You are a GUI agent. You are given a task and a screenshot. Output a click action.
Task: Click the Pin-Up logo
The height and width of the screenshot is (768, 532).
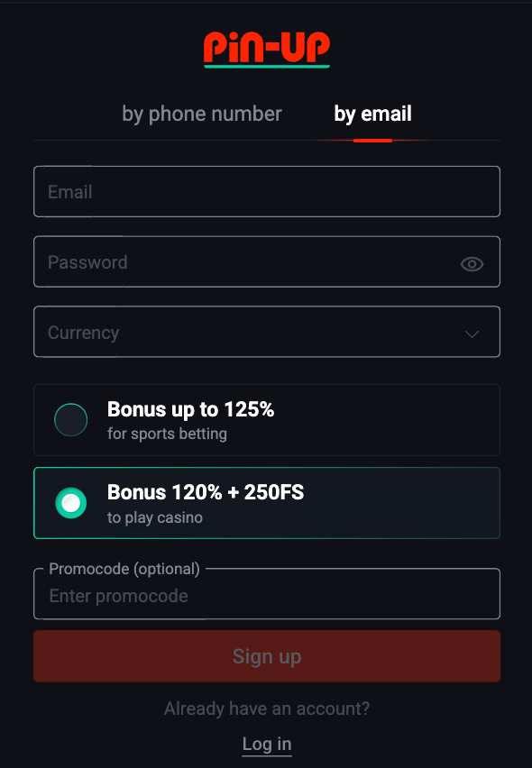click(x=267, y=50)
